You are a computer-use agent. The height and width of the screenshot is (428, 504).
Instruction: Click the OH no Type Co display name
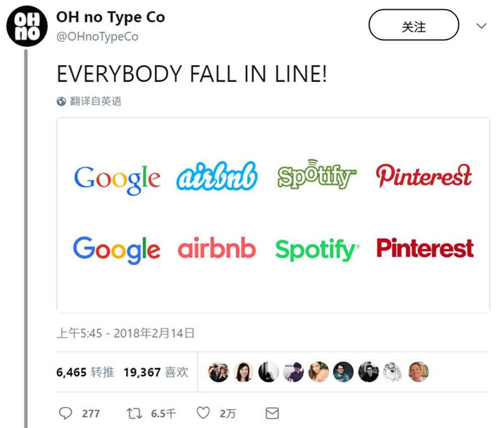(x=110, y=17)
